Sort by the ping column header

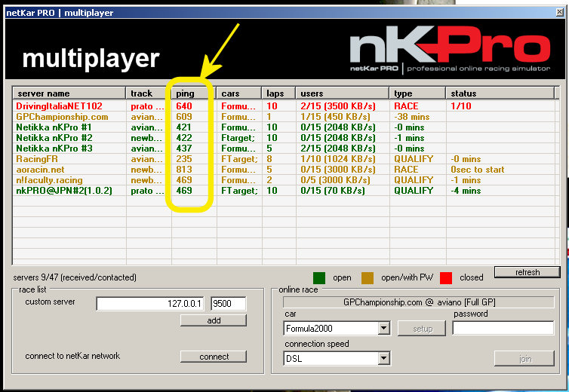click(194, 93)
